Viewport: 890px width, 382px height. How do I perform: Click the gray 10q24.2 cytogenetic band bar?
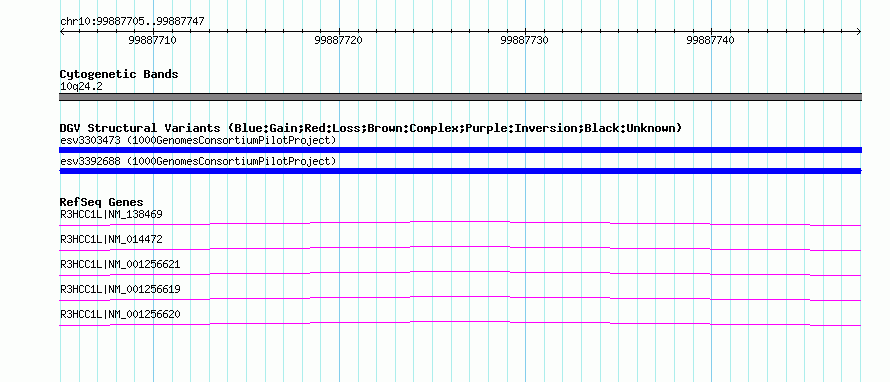point(460,97)
